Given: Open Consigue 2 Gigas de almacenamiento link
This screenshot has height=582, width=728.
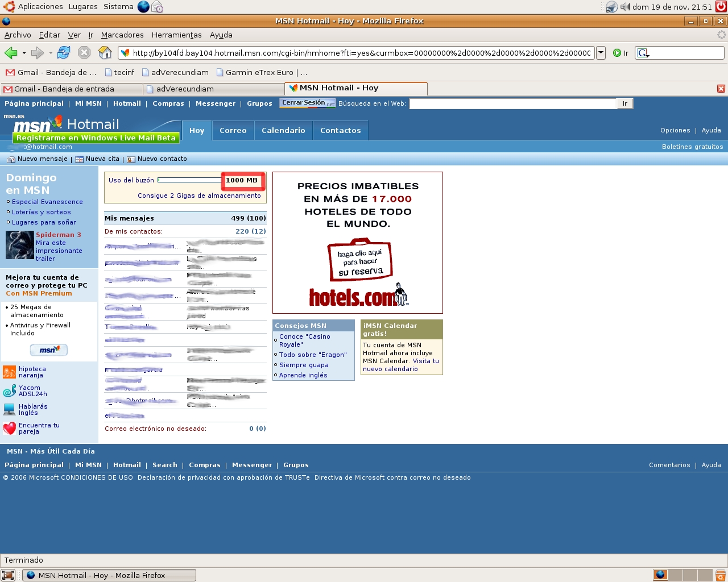Looking at the screenshot, I should tap(199, 196).
